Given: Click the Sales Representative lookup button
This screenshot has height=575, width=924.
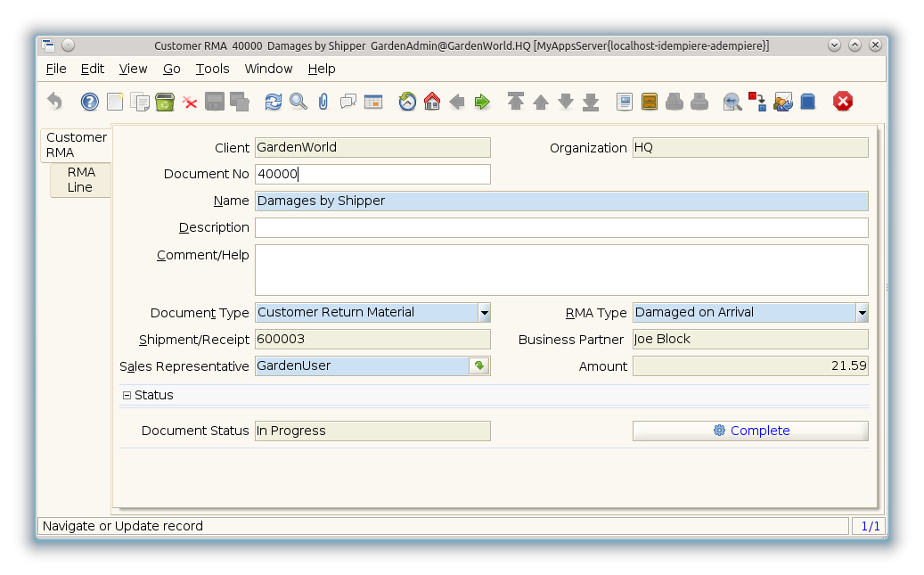Looking at the screenshot, I should pyautogui.click(x=478, y=366).
